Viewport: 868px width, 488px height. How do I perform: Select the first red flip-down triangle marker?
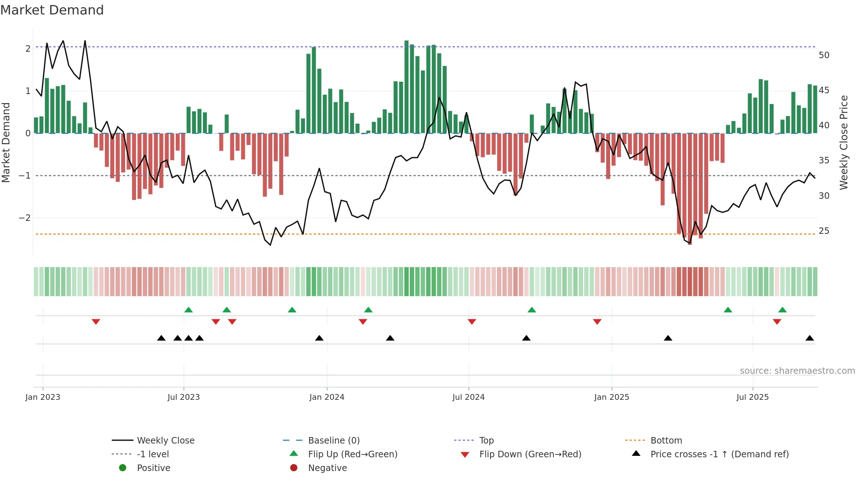(x=96, y=322)
